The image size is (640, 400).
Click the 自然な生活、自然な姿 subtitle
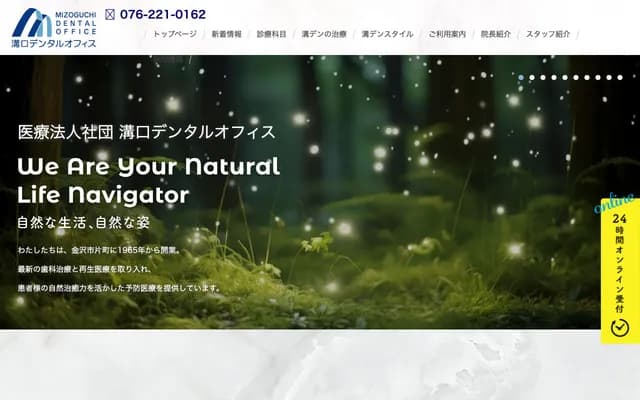click(84, 222)
